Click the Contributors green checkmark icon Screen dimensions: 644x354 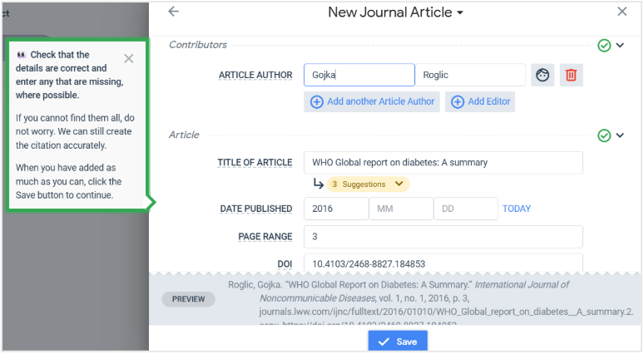[604, 45]
